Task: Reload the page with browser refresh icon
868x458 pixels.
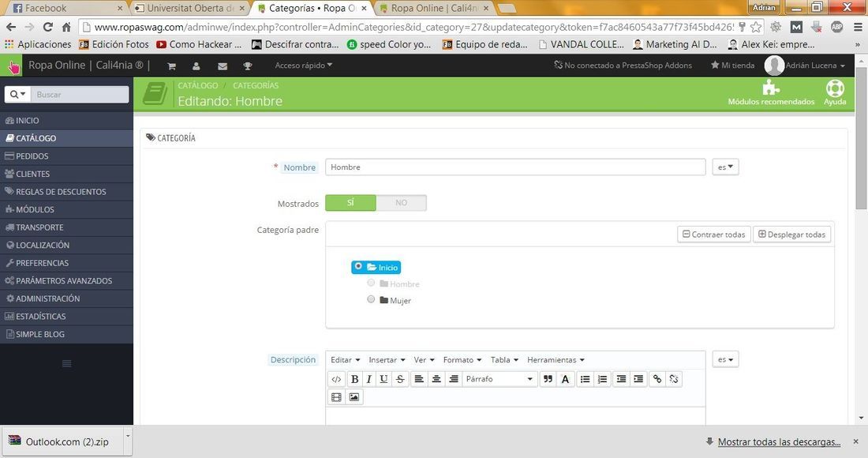Action: coord(47,27)
